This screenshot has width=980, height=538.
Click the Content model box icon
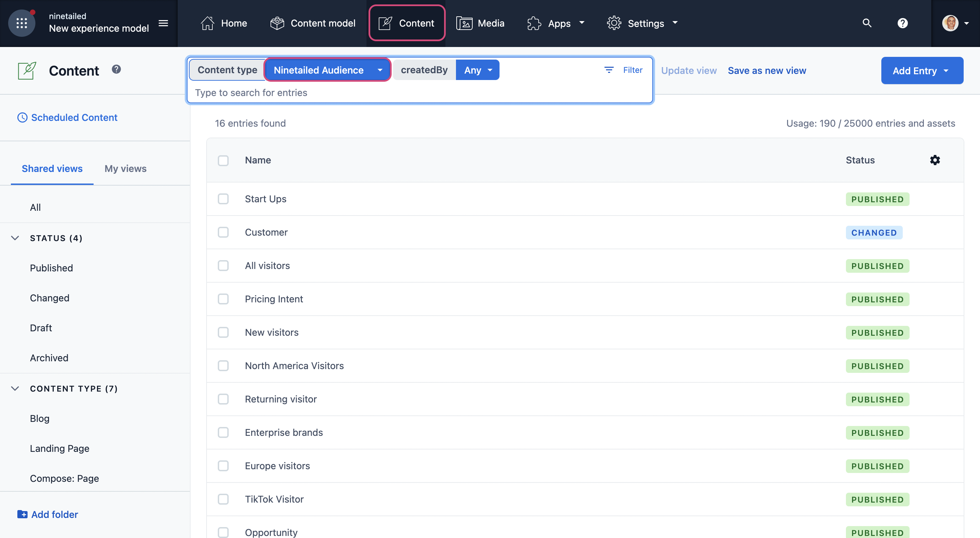point(277,23)
